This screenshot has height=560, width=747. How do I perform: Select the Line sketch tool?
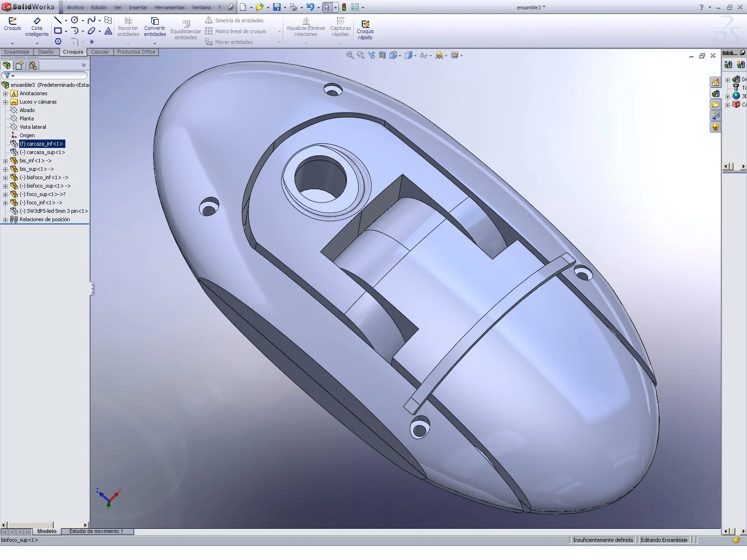58,20
